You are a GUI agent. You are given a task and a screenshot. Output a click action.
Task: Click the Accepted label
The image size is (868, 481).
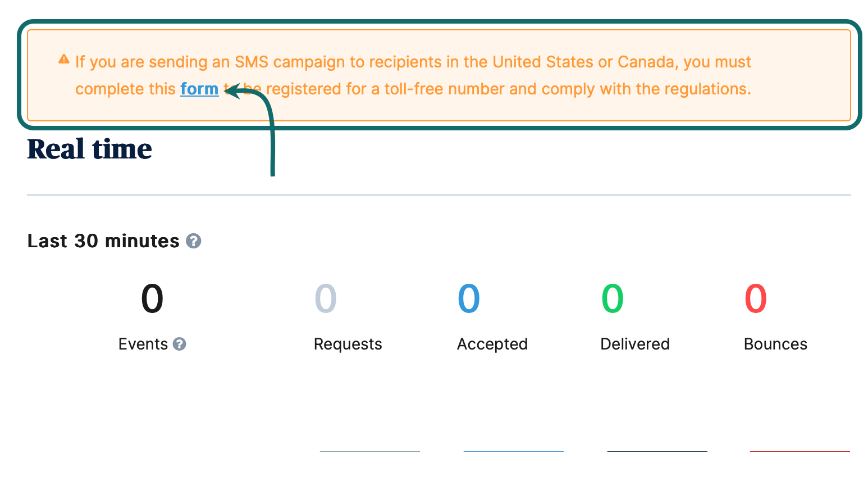coord(492,344)
